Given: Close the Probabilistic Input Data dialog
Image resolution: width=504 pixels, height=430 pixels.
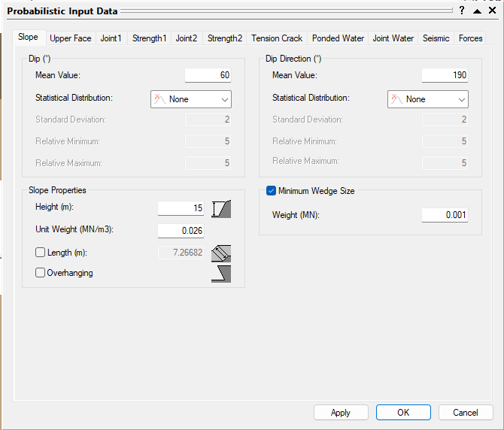Looking at the screenshot, I should (492, 11).
